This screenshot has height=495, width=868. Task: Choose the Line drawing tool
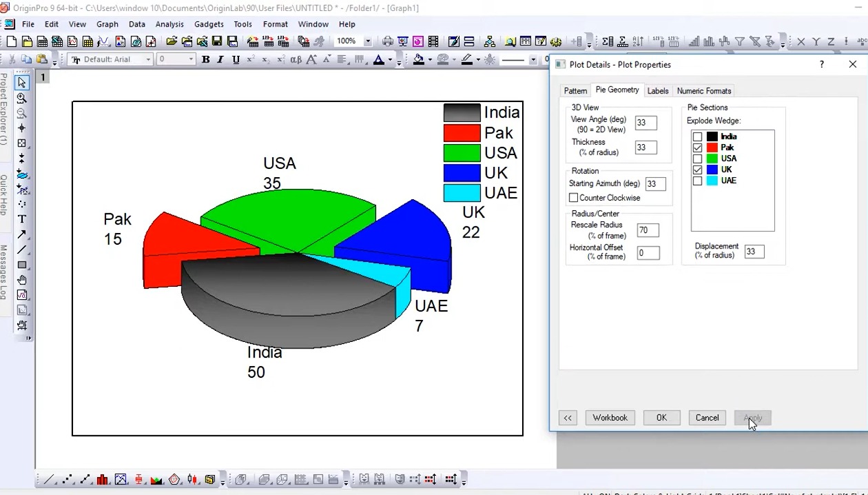tap(22, 250)
